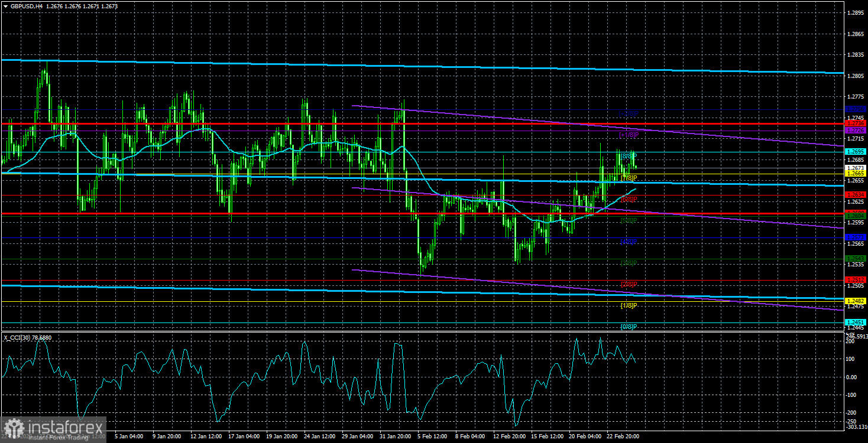Click the red 1.2512 price tag
This screenshot has width=868, height=443.
(856, 279)
